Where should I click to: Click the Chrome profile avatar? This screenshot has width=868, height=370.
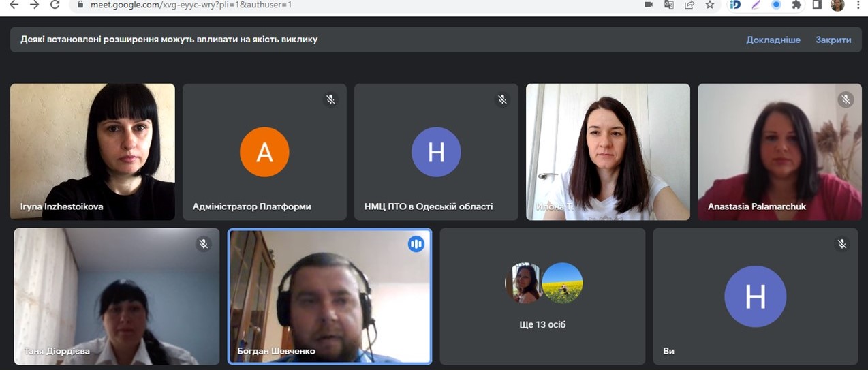pyautogui.click(x=837, y=5)
